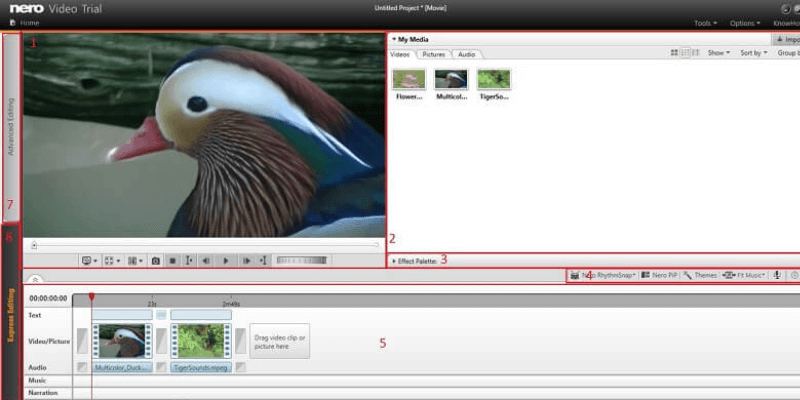Screen dimensions: 800x400
Task: Open the Themes tool
Action: click(x=700, y=275)
